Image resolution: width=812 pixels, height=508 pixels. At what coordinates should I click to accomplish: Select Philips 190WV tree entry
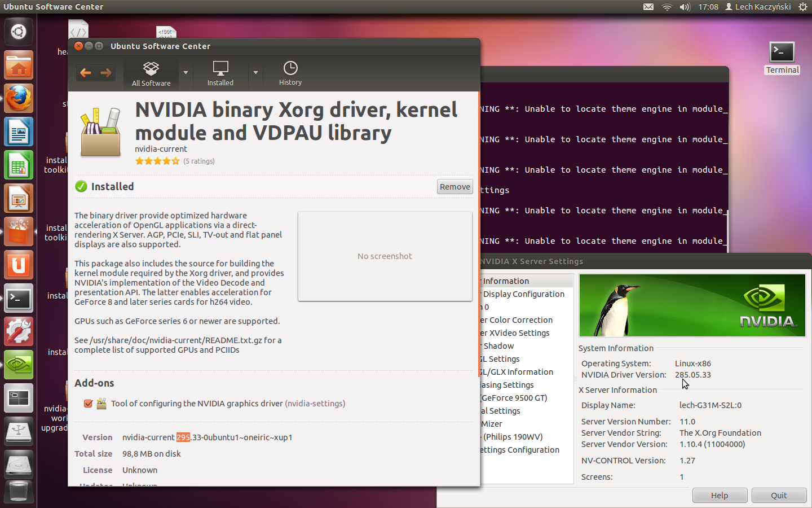513,437
